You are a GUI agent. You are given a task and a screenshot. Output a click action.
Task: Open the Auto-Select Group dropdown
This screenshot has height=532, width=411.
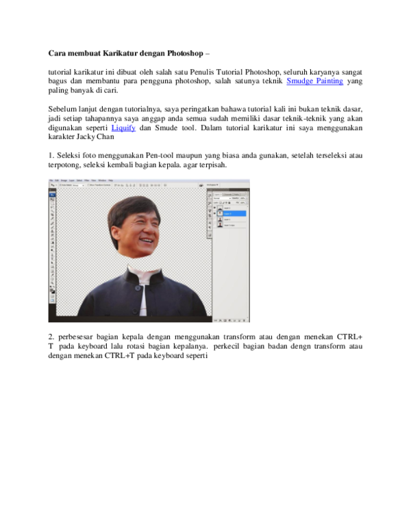pos(79,185)
